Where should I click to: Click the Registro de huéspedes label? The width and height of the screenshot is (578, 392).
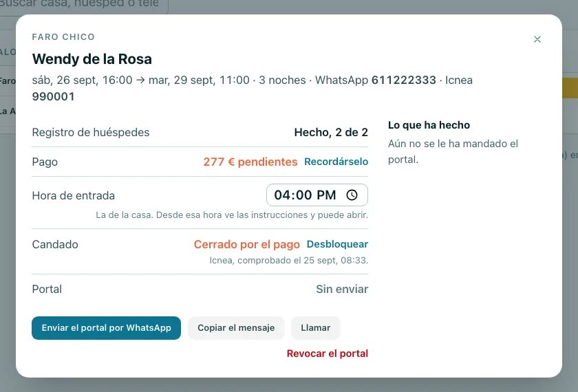point(91,132)
